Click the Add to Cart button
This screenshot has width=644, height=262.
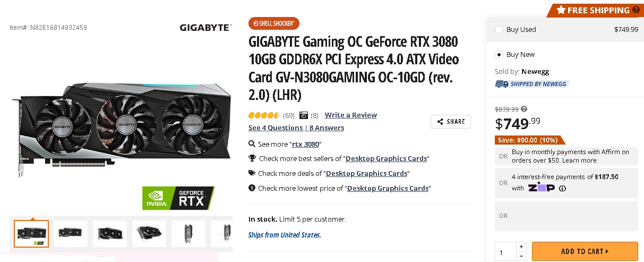pyautogui.click(x=585, y=251)
